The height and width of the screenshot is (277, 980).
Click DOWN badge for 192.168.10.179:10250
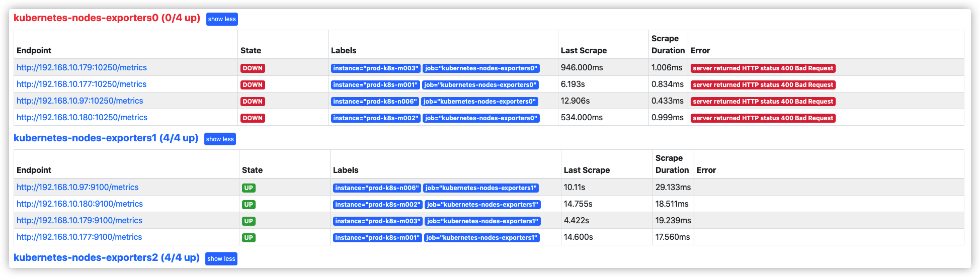[x=253, y=68]
